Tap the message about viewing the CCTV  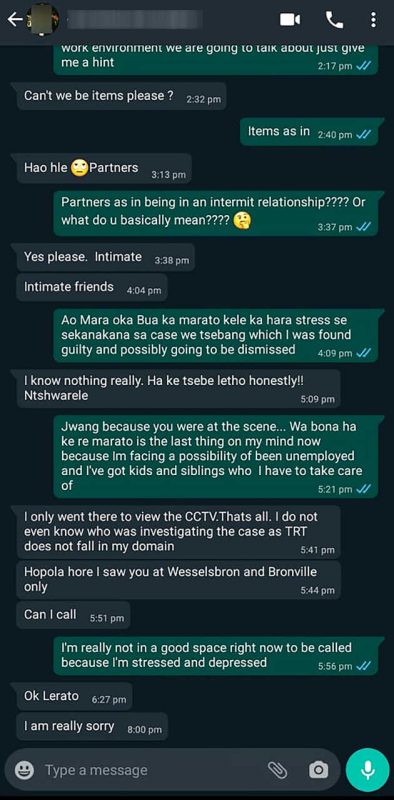[179, 532]
